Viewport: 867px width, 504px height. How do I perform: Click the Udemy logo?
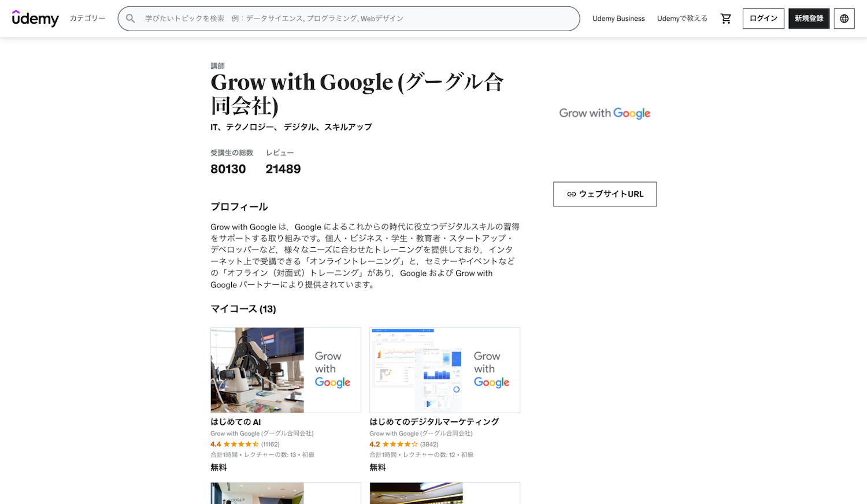35,18
